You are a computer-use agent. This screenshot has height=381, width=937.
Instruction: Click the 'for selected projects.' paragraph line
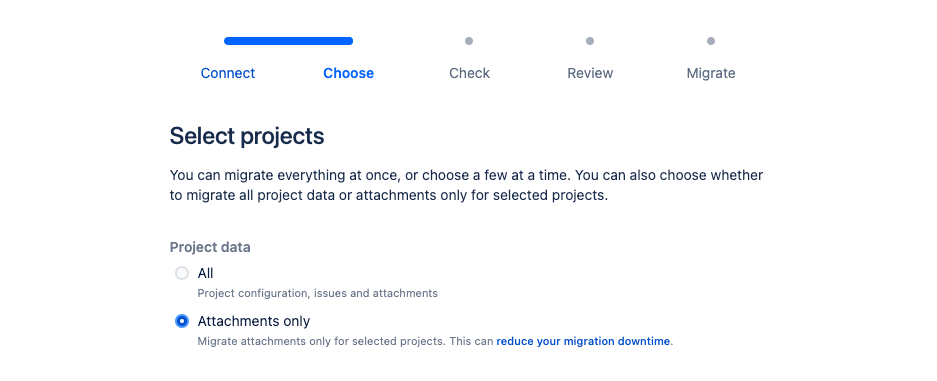[x=388, y=196]
